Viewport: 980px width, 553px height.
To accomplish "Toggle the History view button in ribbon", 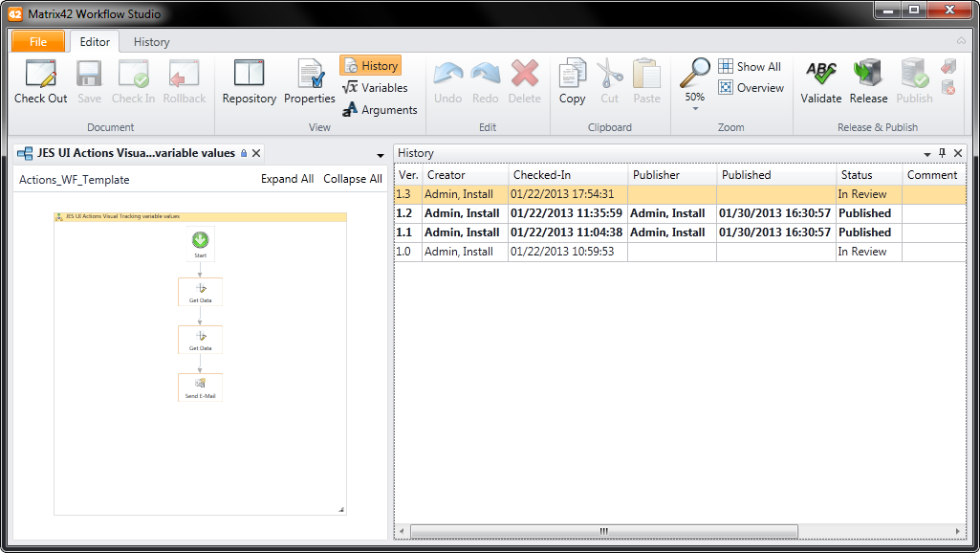I will pos(371,66).
